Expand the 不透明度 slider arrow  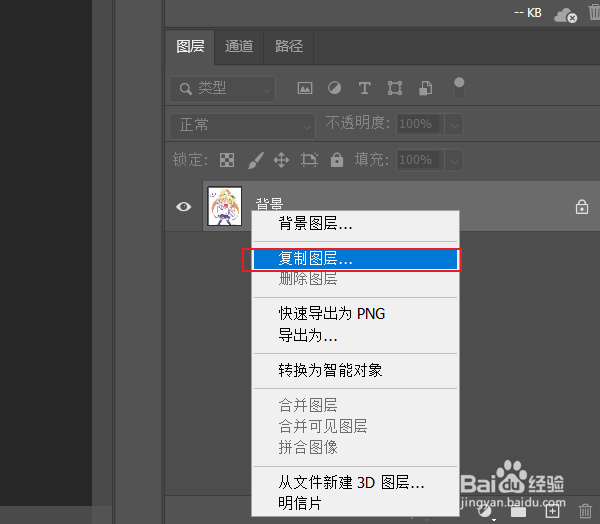point(454,124)
